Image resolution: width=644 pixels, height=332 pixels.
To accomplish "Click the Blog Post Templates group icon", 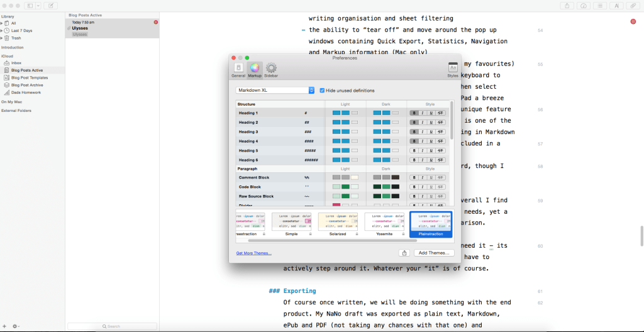I will 7,78.
